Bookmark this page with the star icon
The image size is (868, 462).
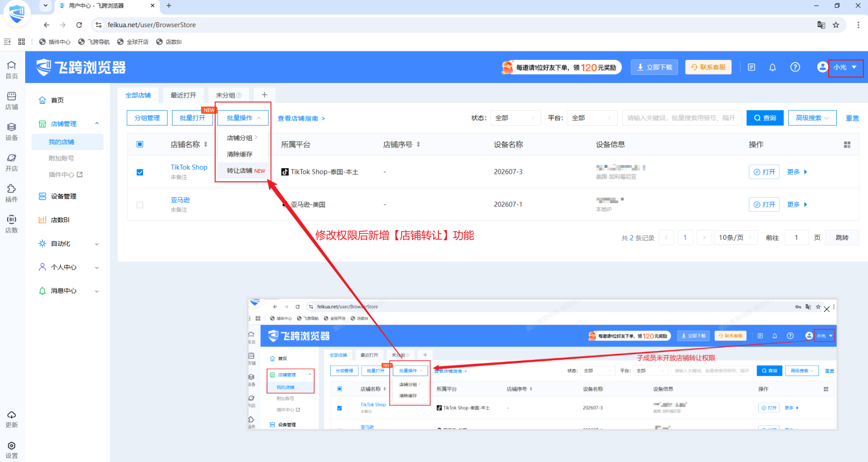point(836,25)
